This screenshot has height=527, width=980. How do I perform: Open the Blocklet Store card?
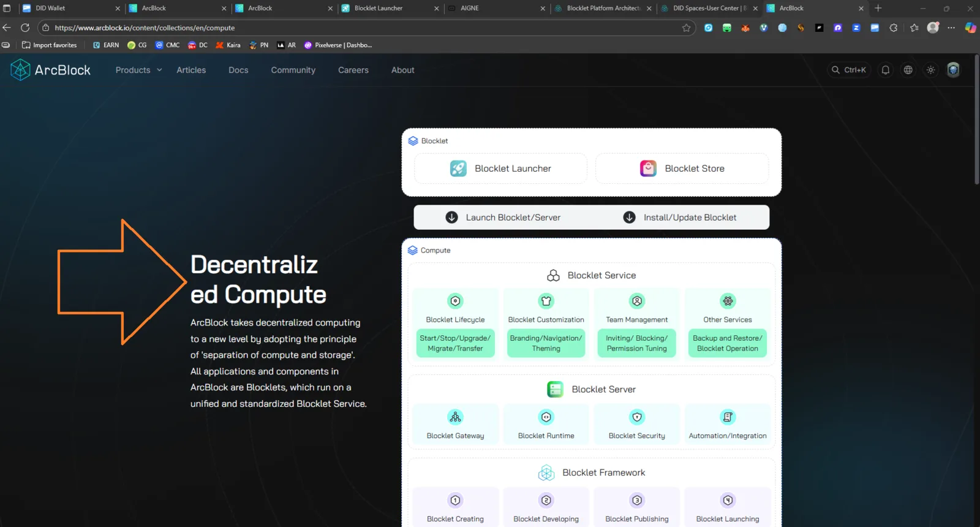click(682, 169)
